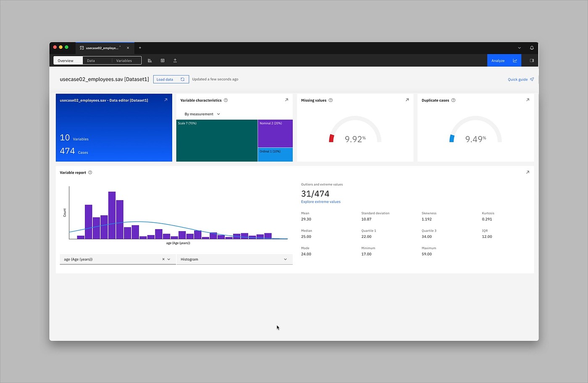Open the By measurement dropdown
Screen dimensions: 588x383
click(x=202, y=114)
